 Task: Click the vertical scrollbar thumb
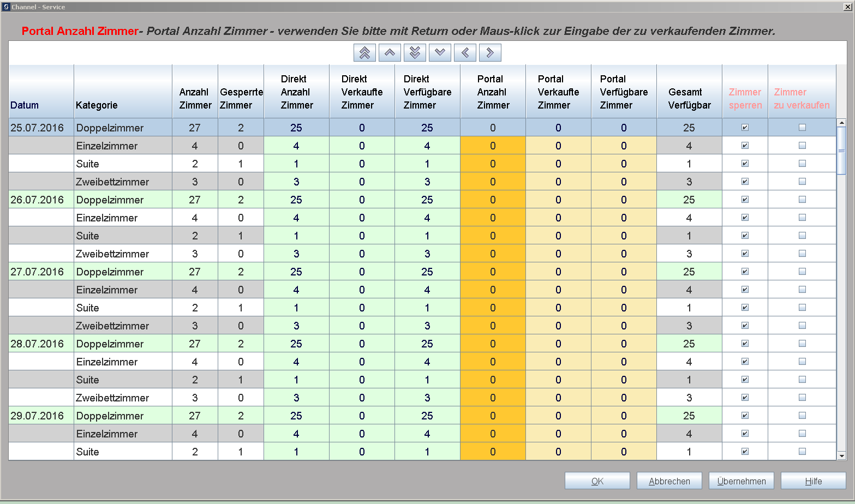point(841,151)
